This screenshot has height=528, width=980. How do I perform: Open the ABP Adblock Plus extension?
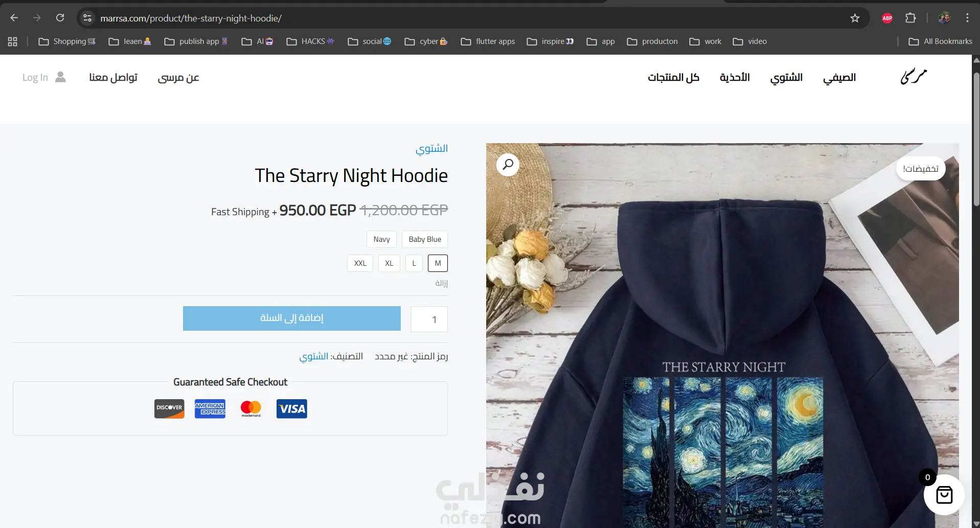[887, 18]
